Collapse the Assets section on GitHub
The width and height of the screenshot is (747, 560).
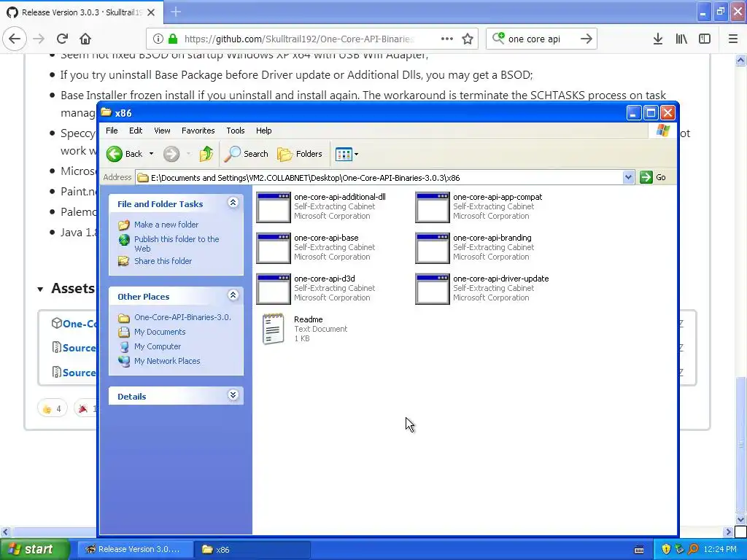click(41, 289)
